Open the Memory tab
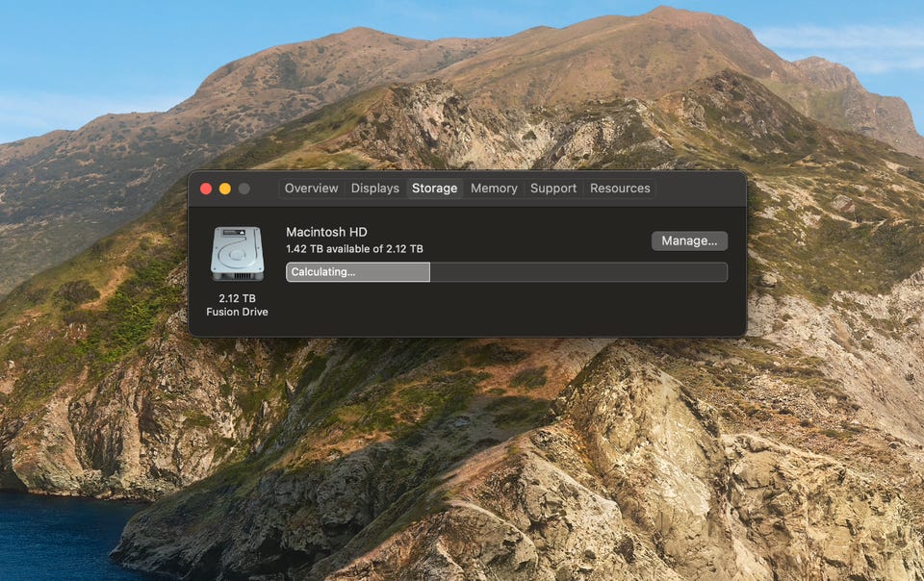 coord(494,189)
